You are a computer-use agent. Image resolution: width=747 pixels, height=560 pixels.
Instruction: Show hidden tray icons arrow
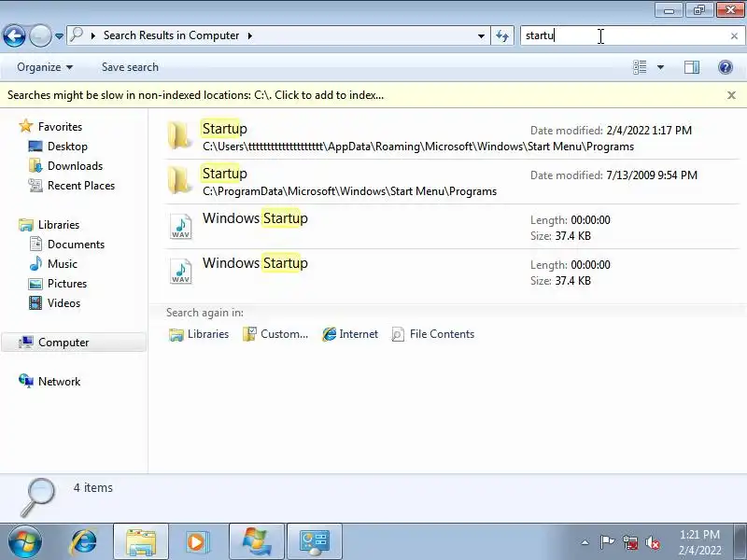click(x=585, y=542)
